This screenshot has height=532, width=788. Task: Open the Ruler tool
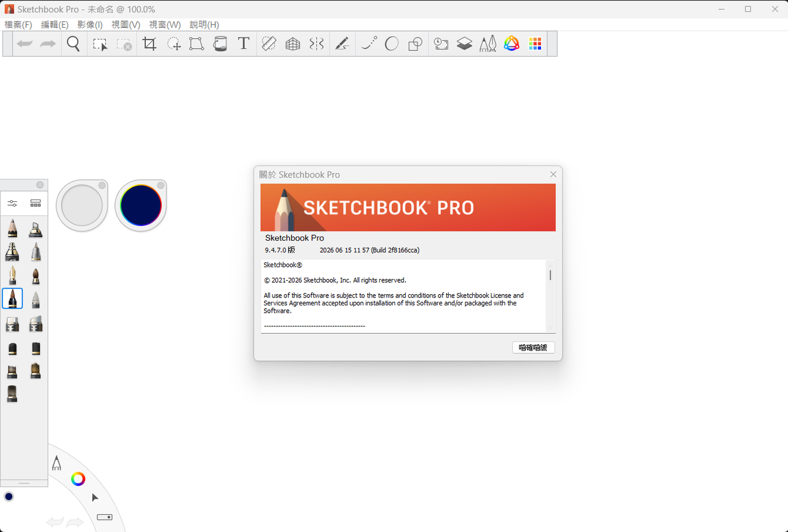point(269,44)
